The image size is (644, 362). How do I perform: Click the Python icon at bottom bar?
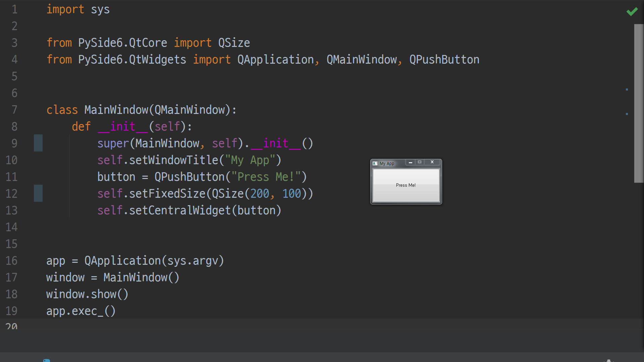point(47,360)
